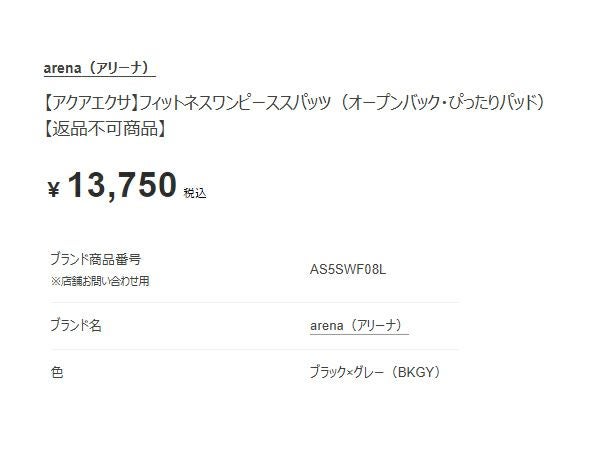Click the 【返品不可商品】 notice text
This screenshot has height=450, width=600.
click(105, 129)
